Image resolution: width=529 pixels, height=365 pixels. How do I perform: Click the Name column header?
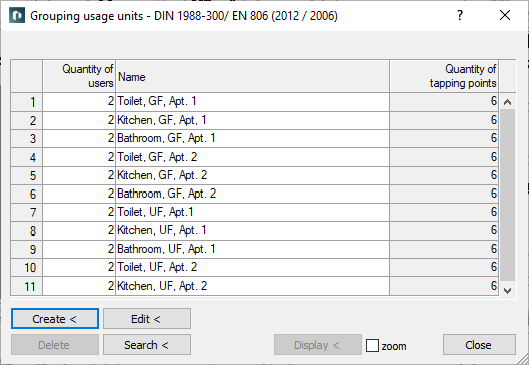coord(252,76)
